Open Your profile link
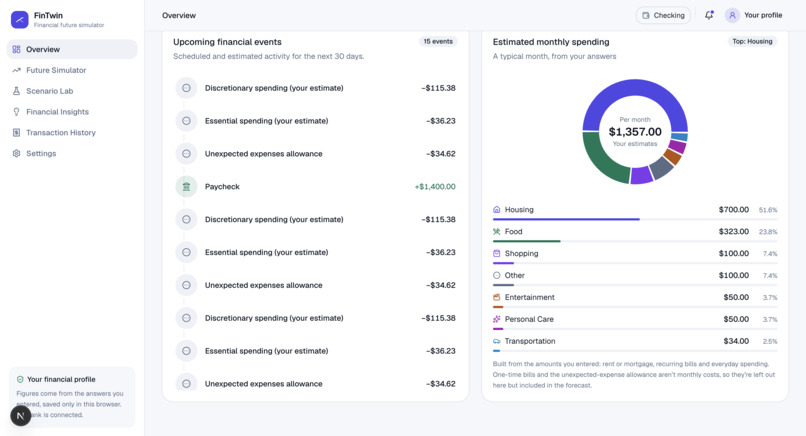 (x=763, y=15)
